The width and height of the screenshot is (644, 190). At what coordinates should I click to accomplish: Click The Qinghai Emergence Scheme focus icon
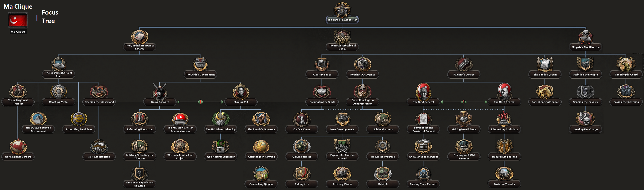[140, 37]
